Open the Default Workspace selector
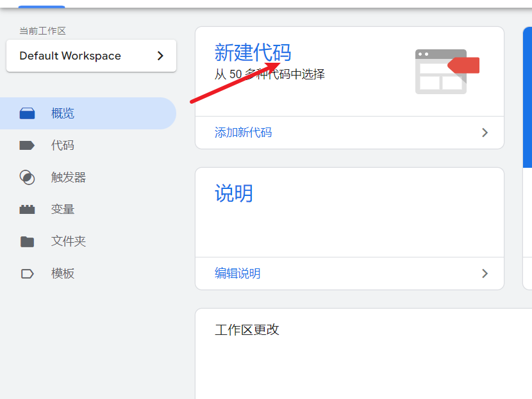Image resolution: width=532 pixels, height=399 pixels. point(91,56)
